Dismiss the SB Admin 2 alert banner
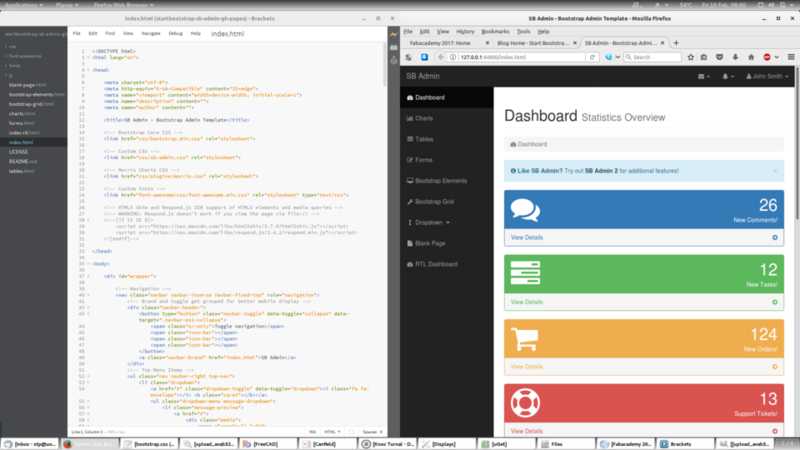The image size is (800, 450). pos(775,171)
